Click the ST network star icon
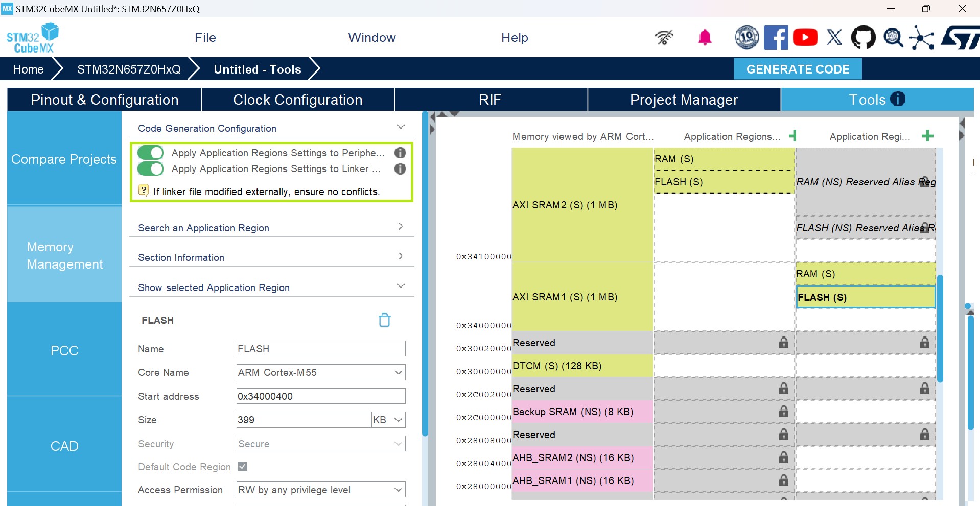The height and width of the screenshot is (506, 980). click(x=922, y=37)
